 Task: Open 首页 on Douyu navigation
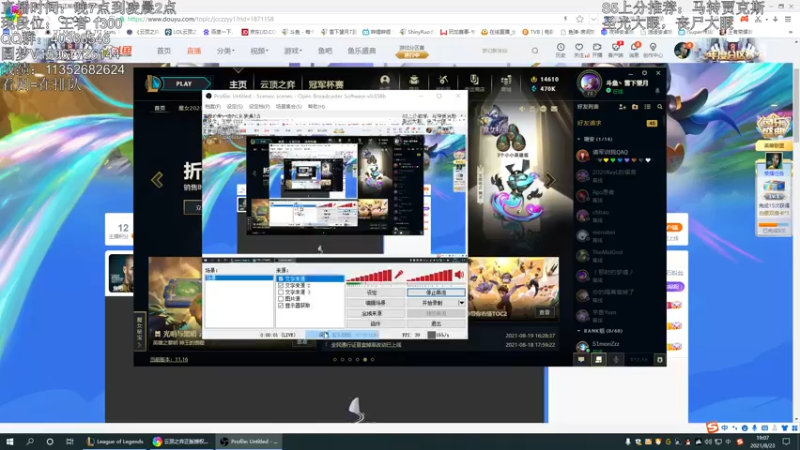[x=164, y=51]
